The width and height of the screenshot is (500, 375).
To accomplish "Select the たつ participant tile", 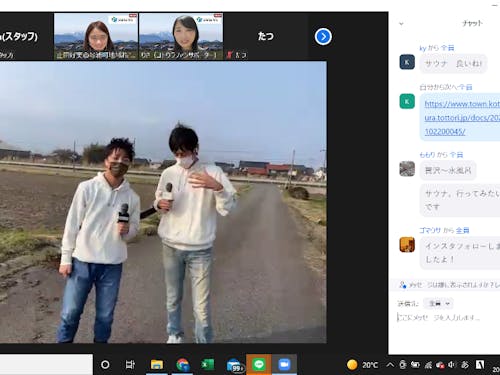I will coord(266,36).
